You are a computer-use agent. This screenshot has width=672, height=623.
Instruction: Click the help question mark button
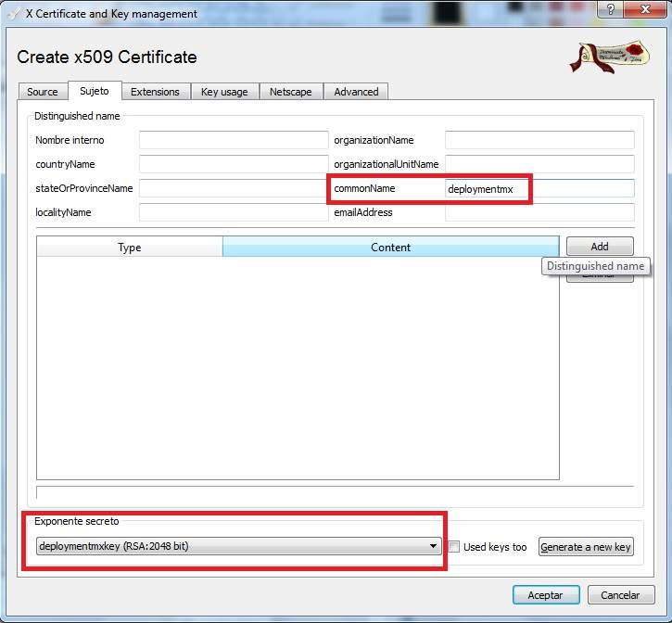610,10
